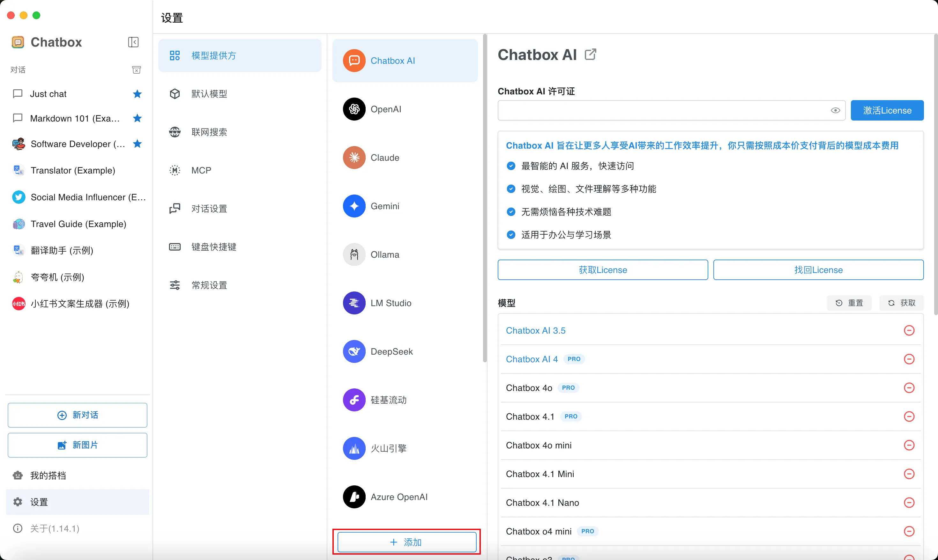Unstar the Markdown 101 conversation
The width and height of the screenshot is (938, 560).
137,119
